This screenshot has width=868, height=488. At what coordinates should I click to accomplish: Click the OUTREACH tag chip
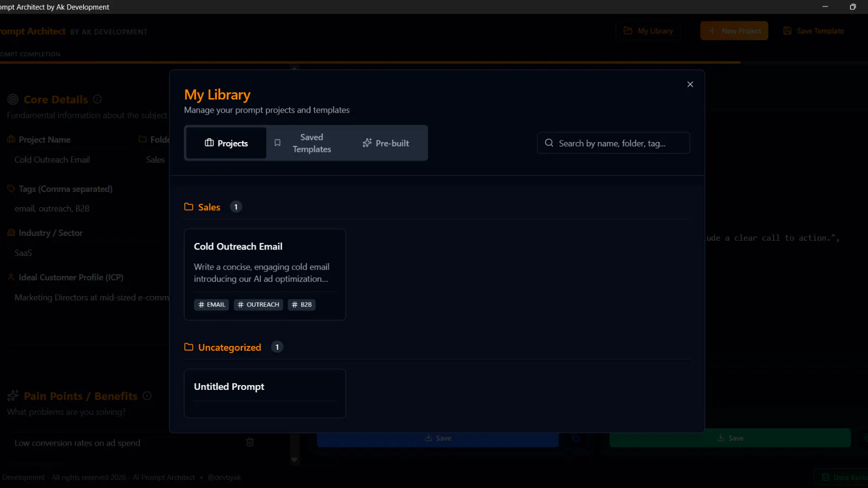point(258,305)
